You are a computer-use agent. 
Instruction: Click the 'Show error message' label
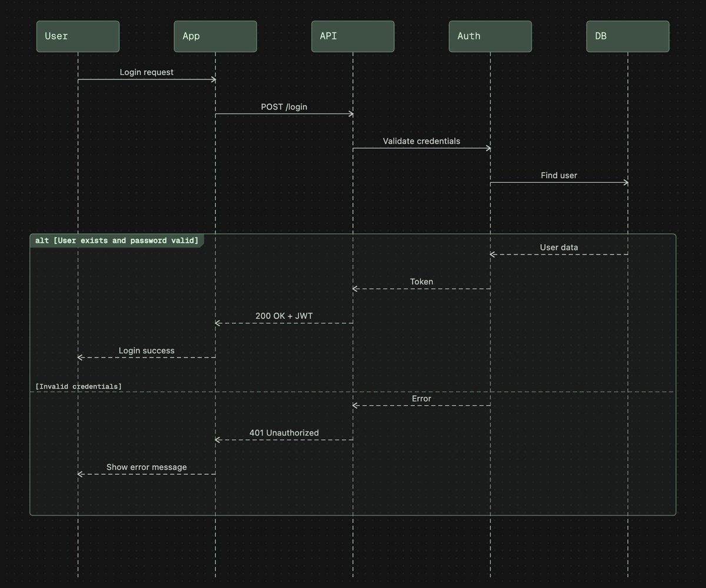click(146, 467)
